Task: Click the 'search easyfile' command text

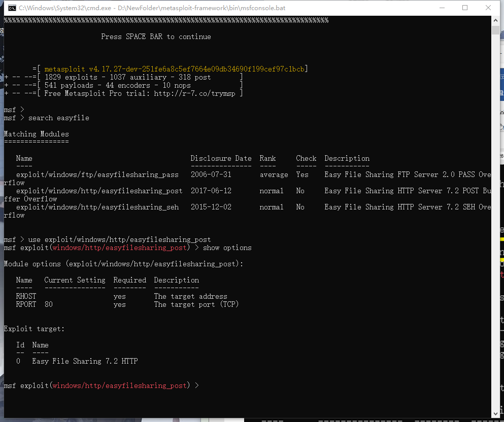Action: click(59, 118)
